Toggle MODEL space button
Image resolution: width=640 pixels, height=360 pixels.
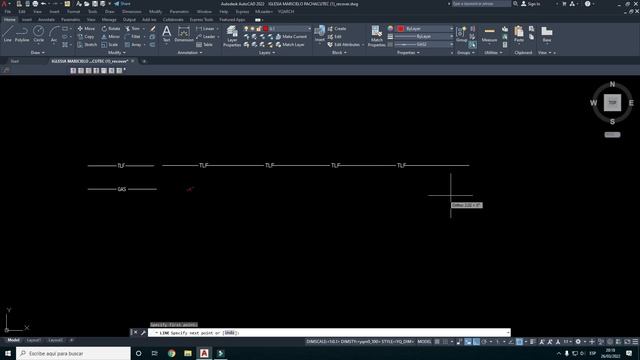pos(424,342)
